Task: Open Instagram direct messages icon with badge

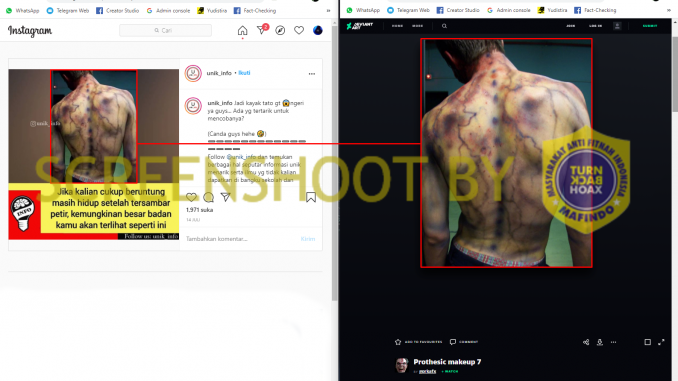Action: click(x=262, y=29)
